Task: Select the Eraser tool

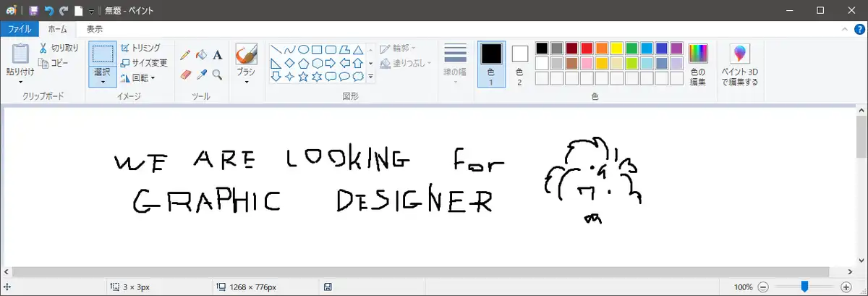Action: pos(185,74)
